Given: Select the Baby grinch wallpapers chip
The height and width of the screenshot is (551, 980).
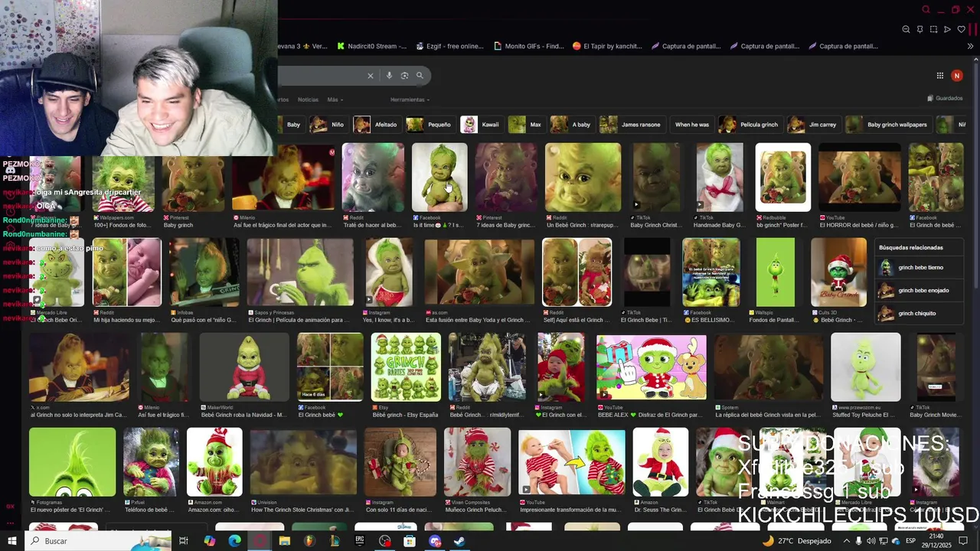Looking at the screenshot, I should [x=888, y=125].
